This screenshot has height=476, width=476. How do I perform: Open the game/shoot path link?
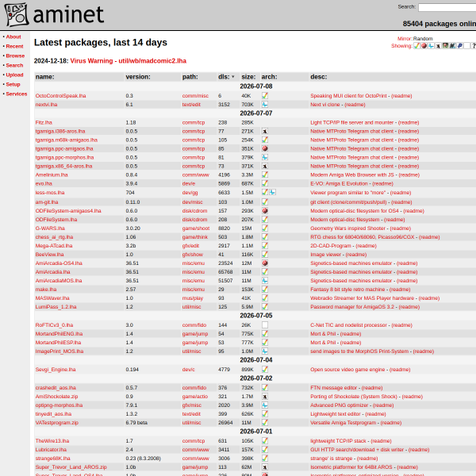click(x=196, y=228)
